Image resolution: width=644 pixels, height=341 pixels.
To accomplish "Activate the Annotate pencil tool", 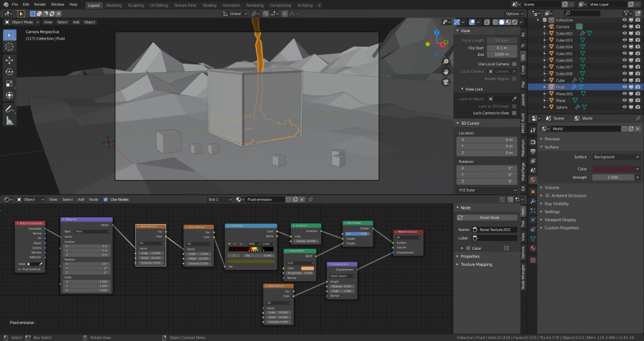I will pos(9,109).
